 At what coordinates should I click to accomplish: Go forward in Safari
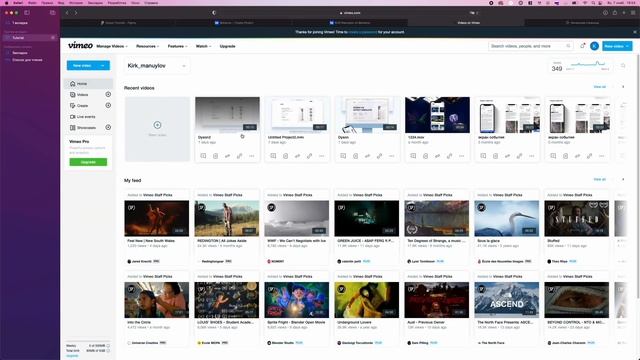(x=76, y=13)
